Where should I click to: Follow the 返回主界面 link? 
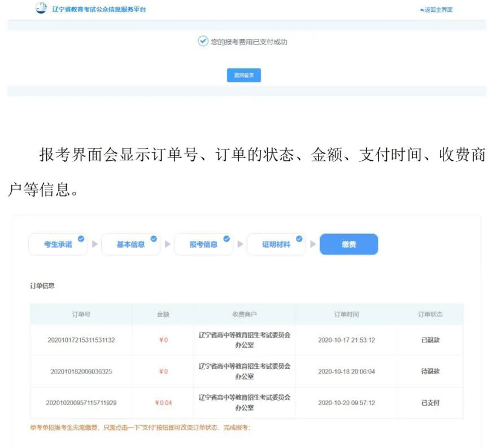point(437,10)
